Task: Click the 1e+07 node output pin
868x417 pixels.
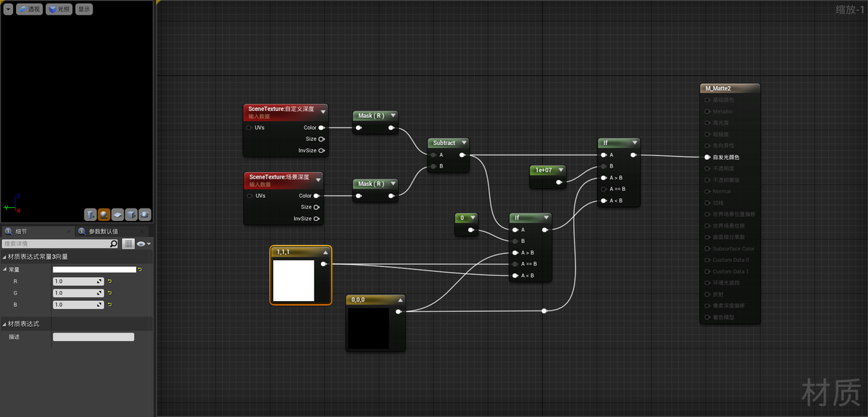Action: pos(559,182)
